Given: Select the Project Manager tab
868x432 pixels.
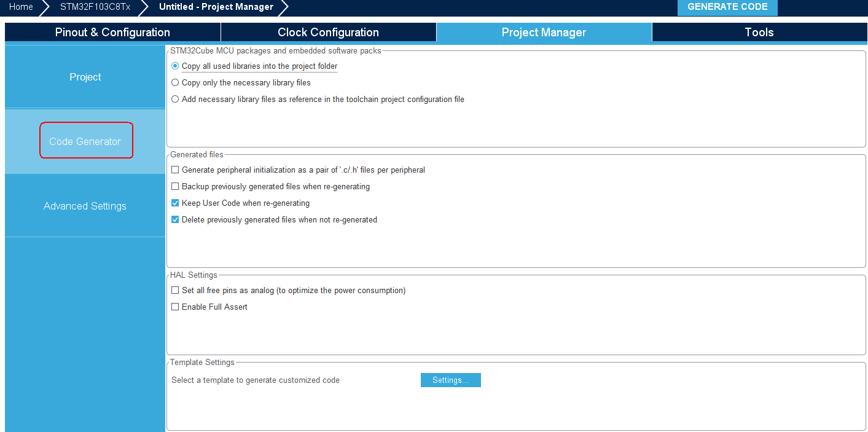Looking at the screenshot, I should (x=544, y=33).
